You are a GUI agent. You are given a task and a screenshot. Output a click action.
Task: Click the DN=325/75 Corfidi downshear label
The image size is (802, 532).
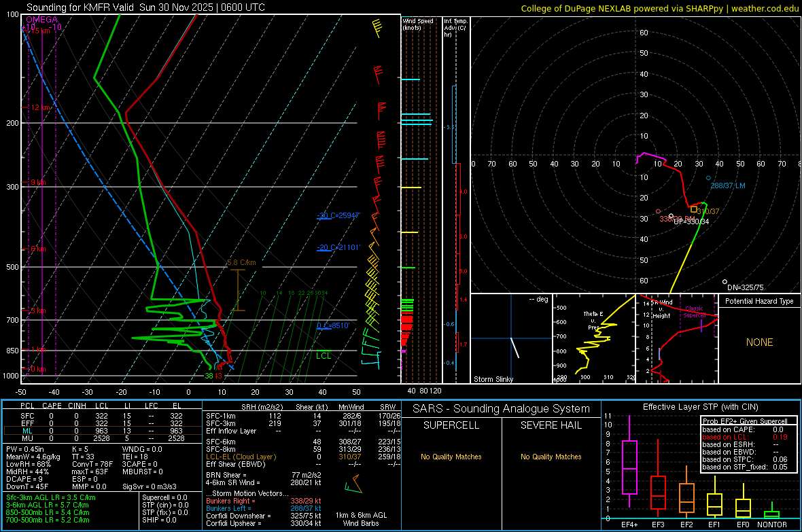[745, 287]
